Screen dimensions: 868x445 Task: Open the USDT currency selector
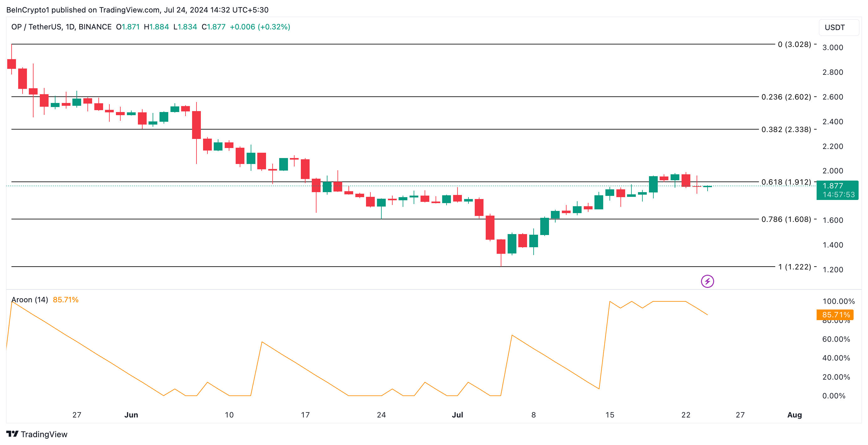coord(838,27)
